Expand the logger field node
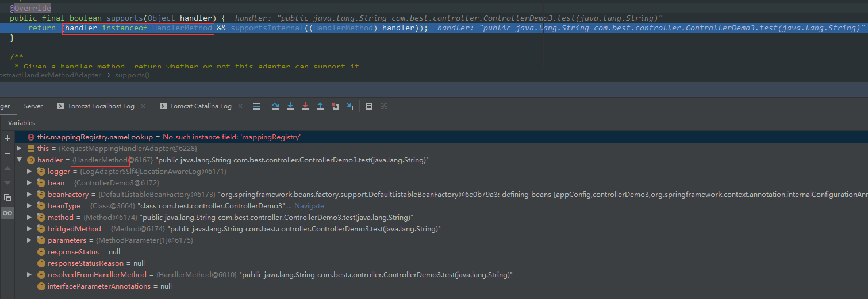This screenshot has height=299, width=868. 29,172
